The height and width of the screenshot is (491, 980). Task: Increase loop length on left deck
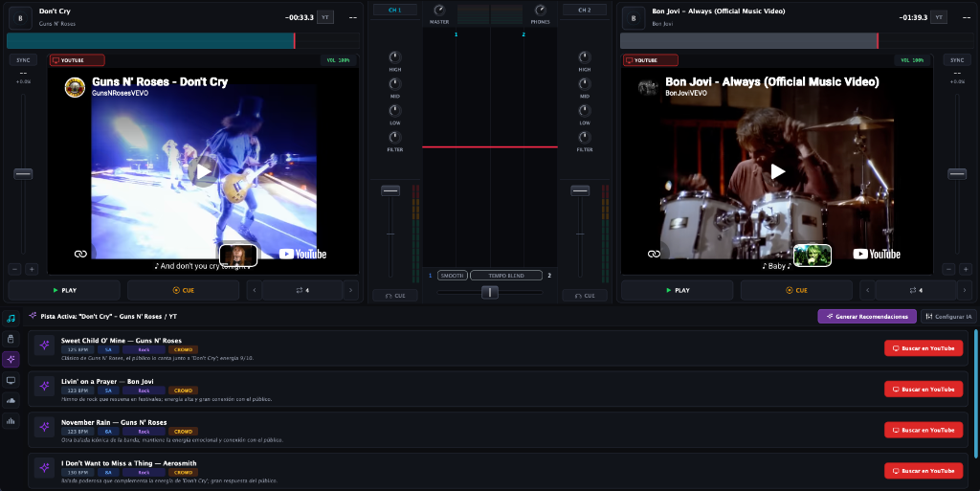click(350, 290)
